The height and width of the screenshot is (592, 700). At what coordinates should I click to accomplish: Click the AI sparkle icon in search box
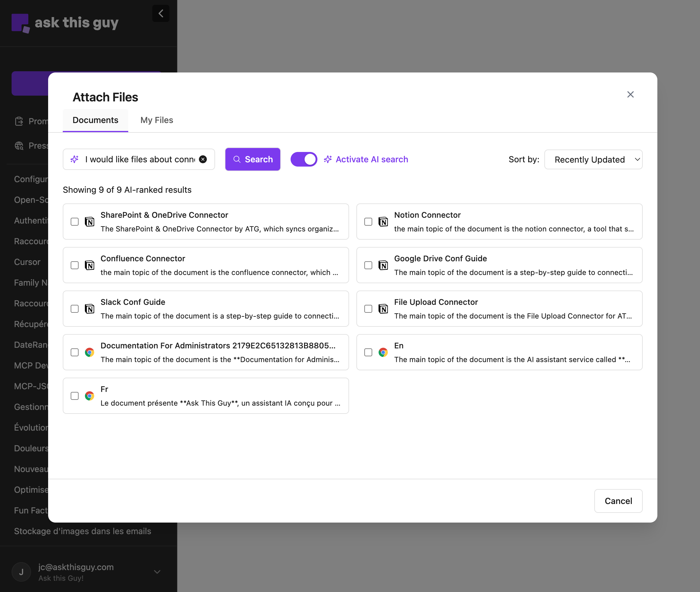(75, 159)
